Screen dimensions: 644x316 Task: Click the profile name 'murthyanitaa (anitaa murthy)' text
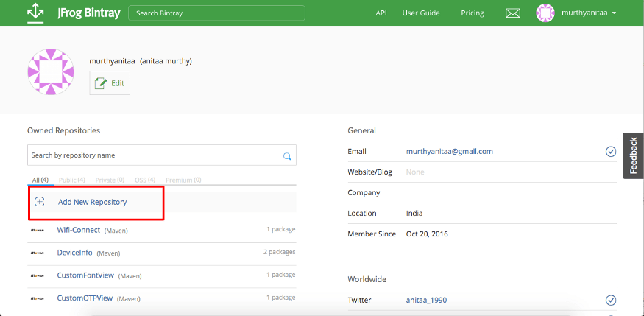(141, 61)
